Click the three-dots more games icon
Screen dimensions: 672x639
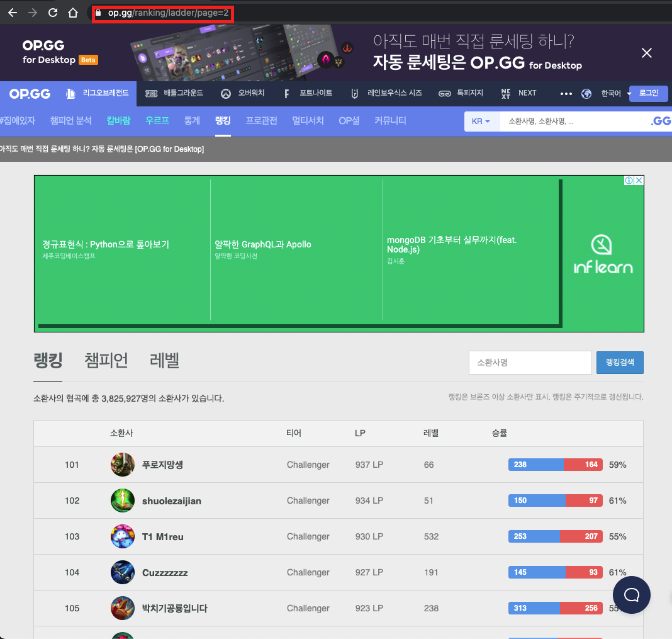click(x=566, y=93)
